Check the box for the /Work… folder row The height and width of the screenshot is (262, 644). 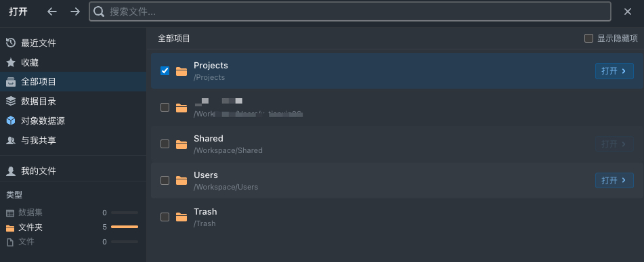165,107
